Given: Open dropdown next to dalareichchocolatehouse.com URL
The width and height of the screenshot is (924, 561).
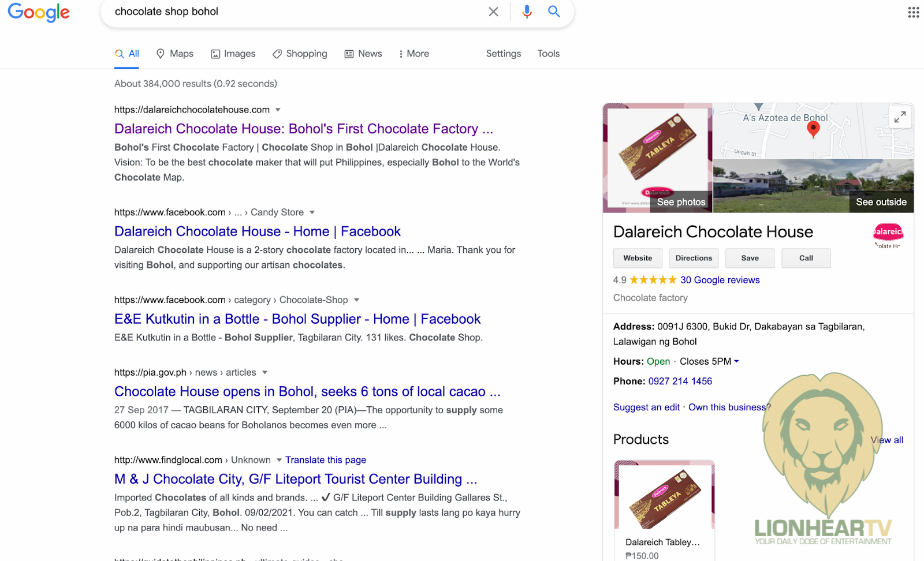Looking at the screenshot, I should (x=278, y=110).
